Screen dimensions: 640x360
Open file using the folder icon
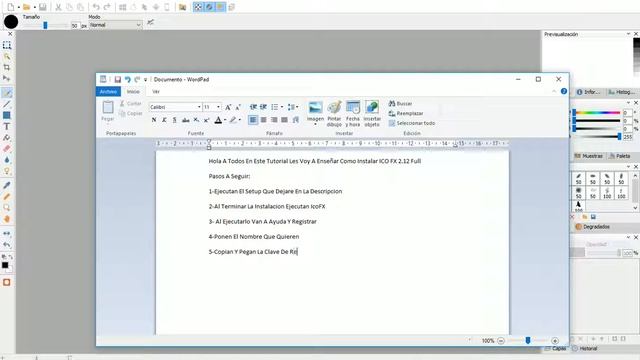[x=27, y=7]
